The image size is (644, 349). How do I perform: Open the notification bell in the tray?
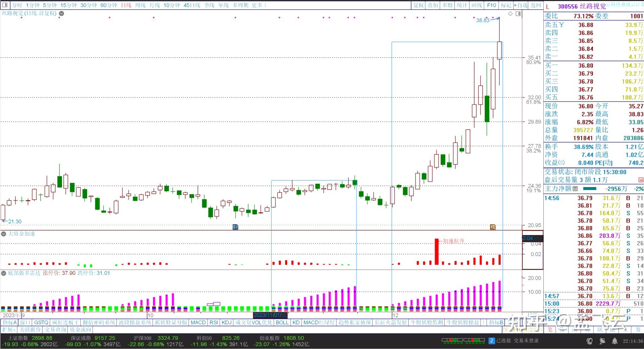pos(614,341)
